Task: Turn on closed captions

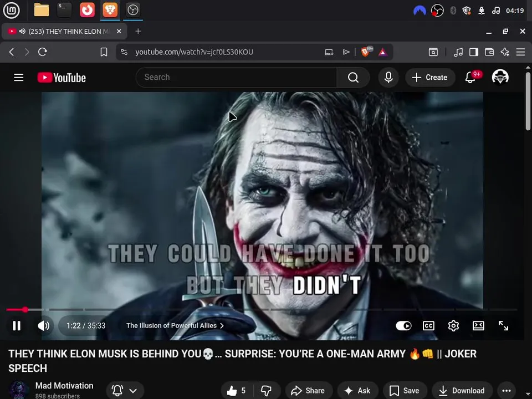Action: [x=428, y=326]
